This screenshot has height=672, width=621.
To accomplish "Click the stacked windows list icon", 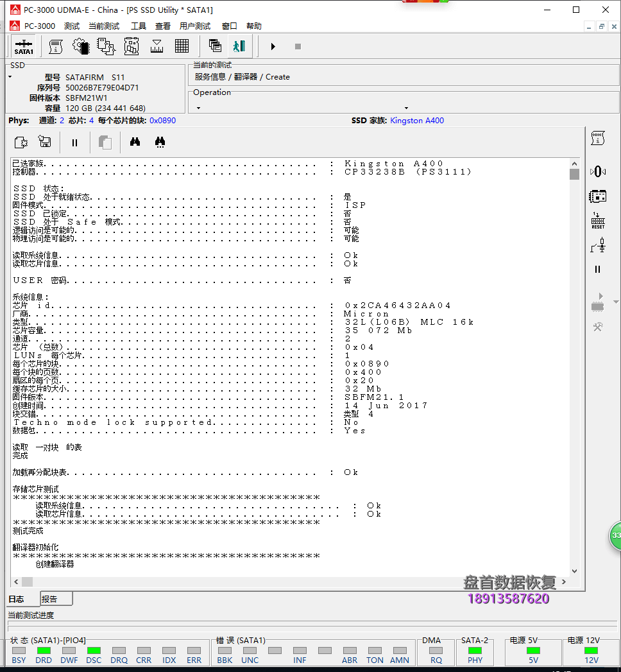I will click(x=215, y=46).
